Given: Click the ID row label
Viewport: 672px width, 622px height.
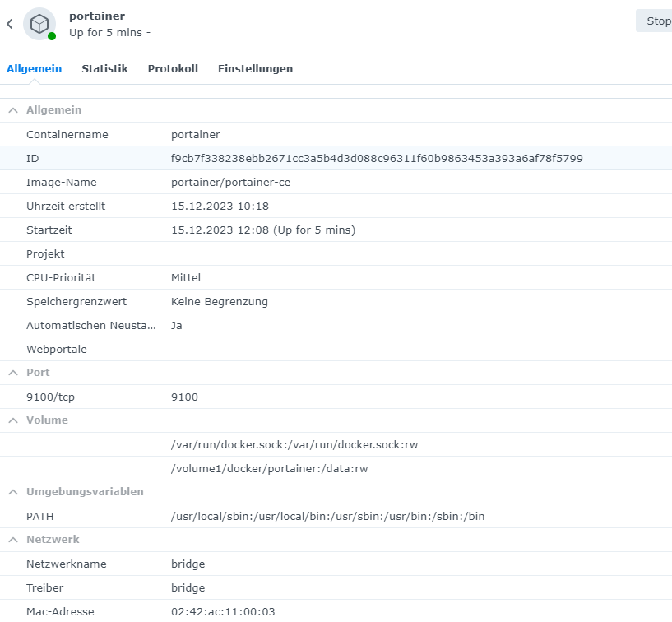Looking at the screenshot, I should (x=33, y=159).
